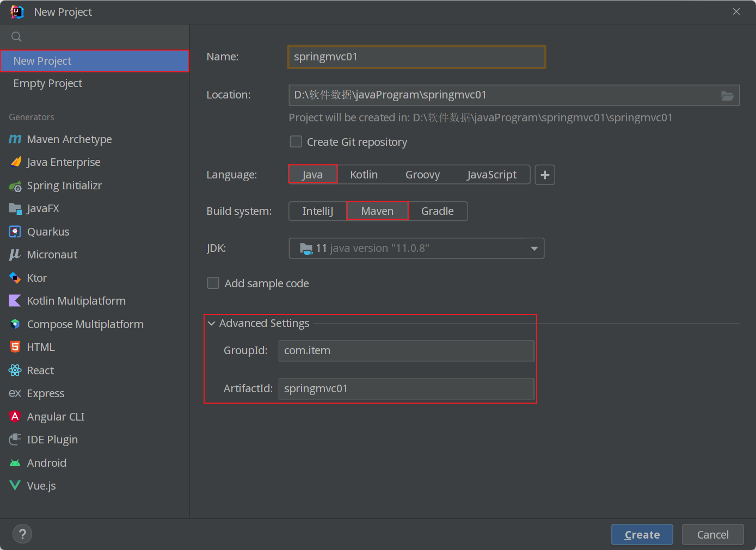Click the ArtifactId field
The width and height of the screenshot is (756, 550).
click(x=406, y=389)
